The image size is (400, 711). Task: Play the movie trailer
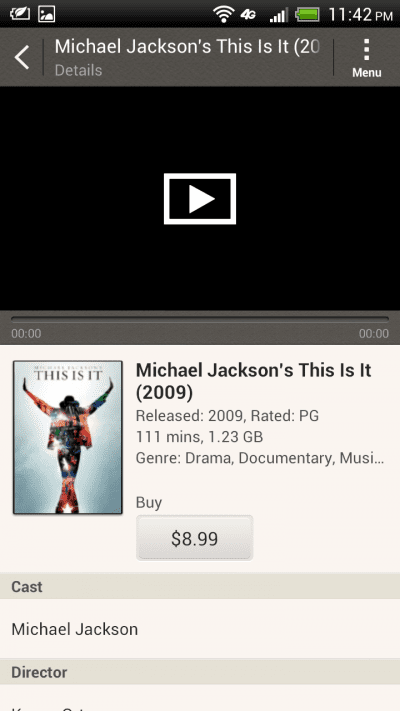tap(200, 199)
